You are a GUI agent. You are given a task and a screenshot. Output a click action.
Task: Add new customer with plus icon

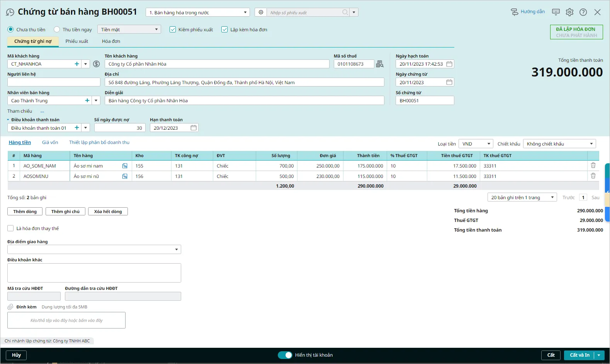click(77, 64)
